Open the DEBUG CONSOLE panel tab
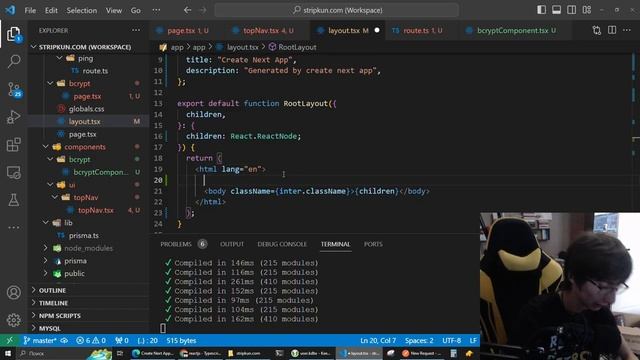The image size is (640, 360). 282,244
